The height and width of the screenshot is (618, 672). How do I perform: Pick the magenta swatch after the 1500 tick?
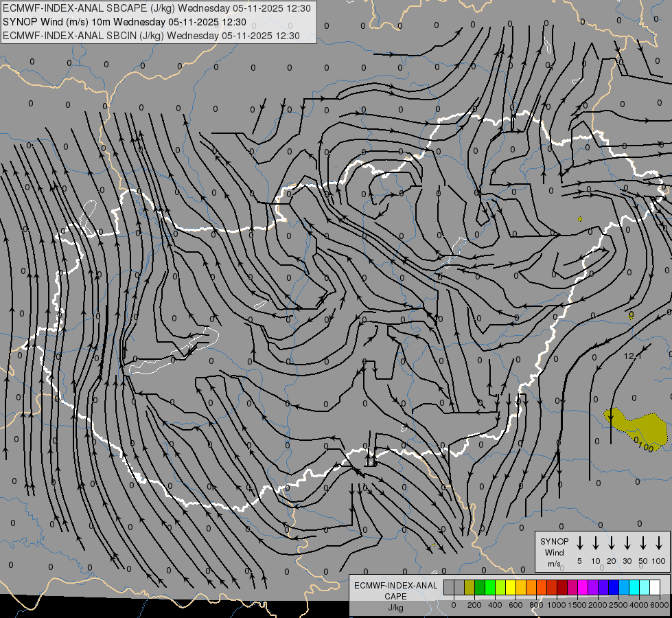583,587
